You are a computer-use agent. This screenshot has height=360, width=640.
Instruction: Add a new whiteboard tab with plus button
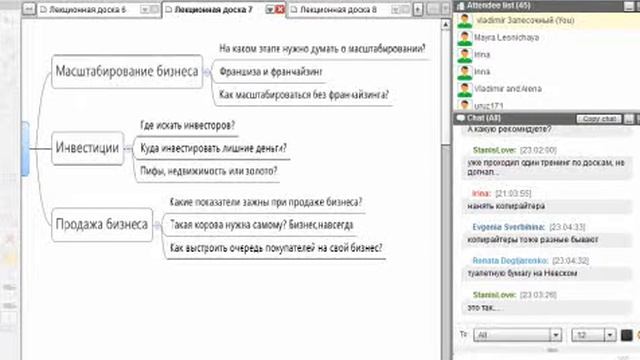point(418,9)
